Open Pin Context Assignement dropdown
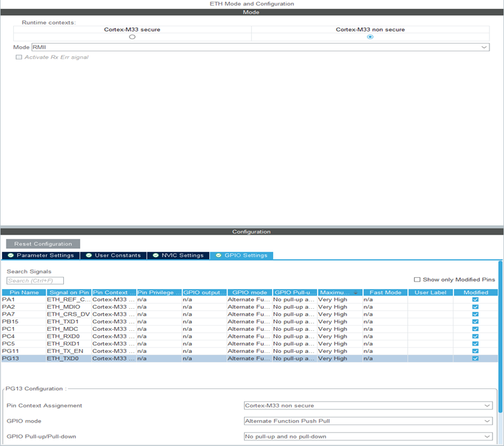The width and height of the screenshot is (504, 446). tap(368, 406)
